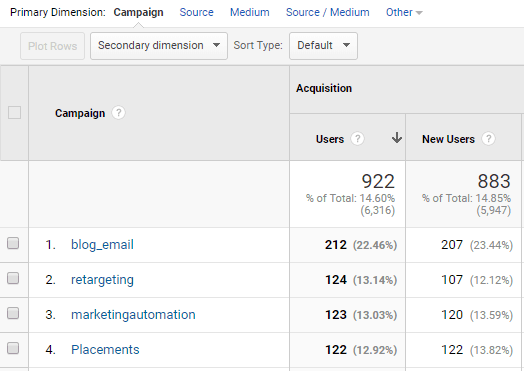Switch primary dimension to Medium

pos(250,12)
